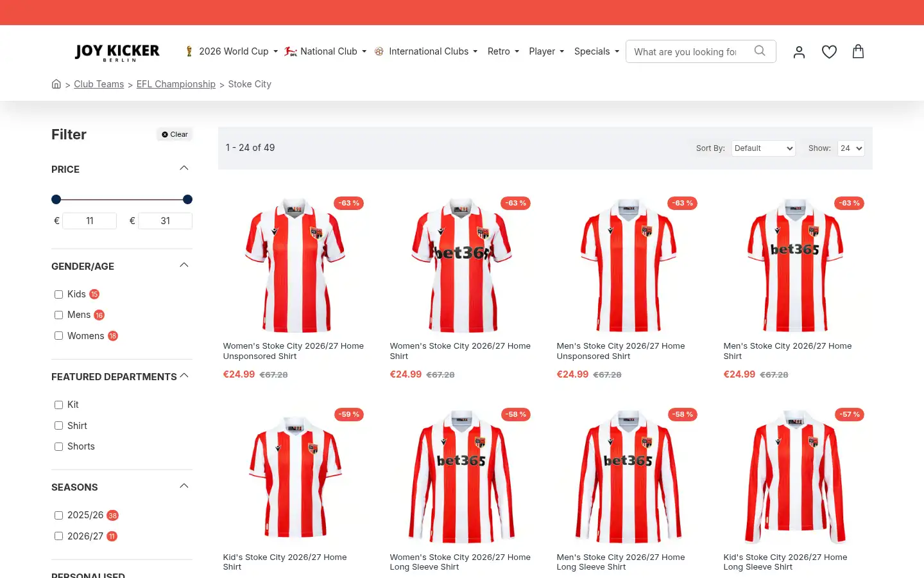
Task: Open the Show items-per-page dropdown
Action: [851, 148]
